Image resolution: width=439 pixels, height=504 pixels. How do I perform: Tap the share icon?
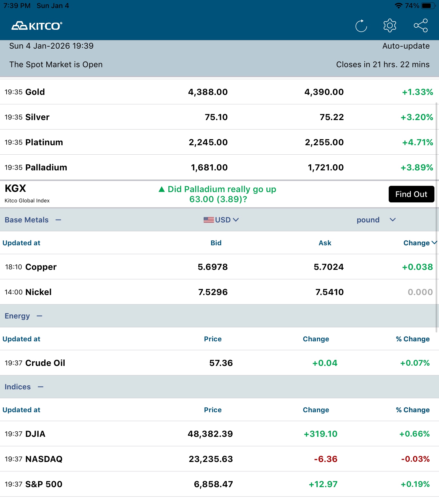[421, 26]
